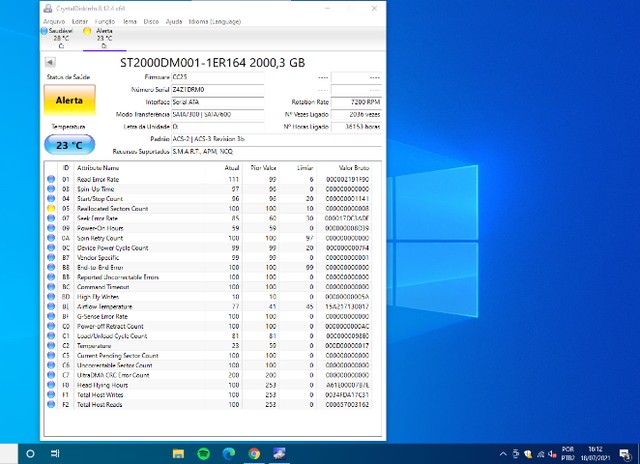The height and width of the screenshot is (464, 640).
Task: Select the Número Serial field
Action: (x=217, y=89)
